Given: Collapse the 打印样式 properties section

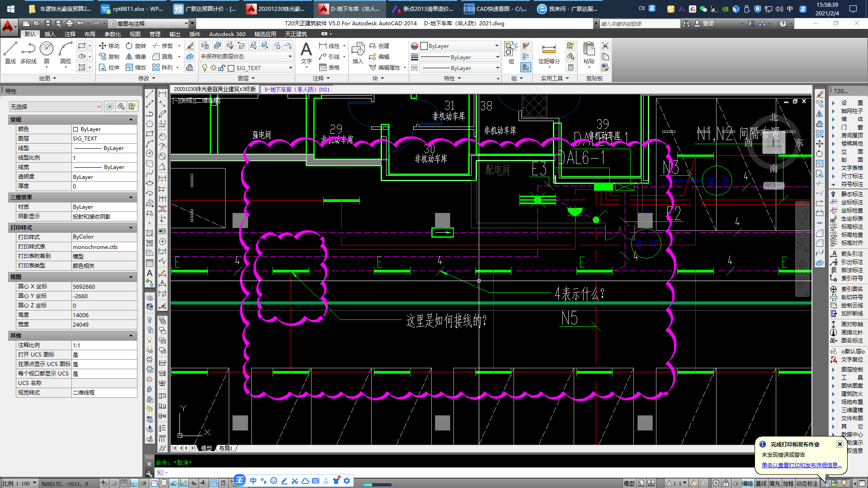Looking at the screenshot, I should 131,227.
